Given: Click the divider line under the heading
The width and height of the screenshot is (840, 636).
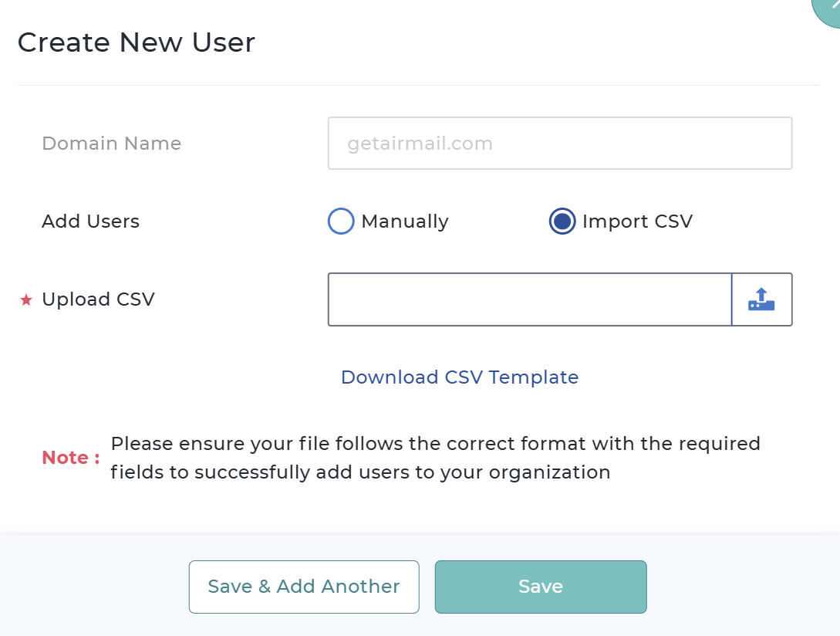Looking at the screenshot, I should 417,85.
